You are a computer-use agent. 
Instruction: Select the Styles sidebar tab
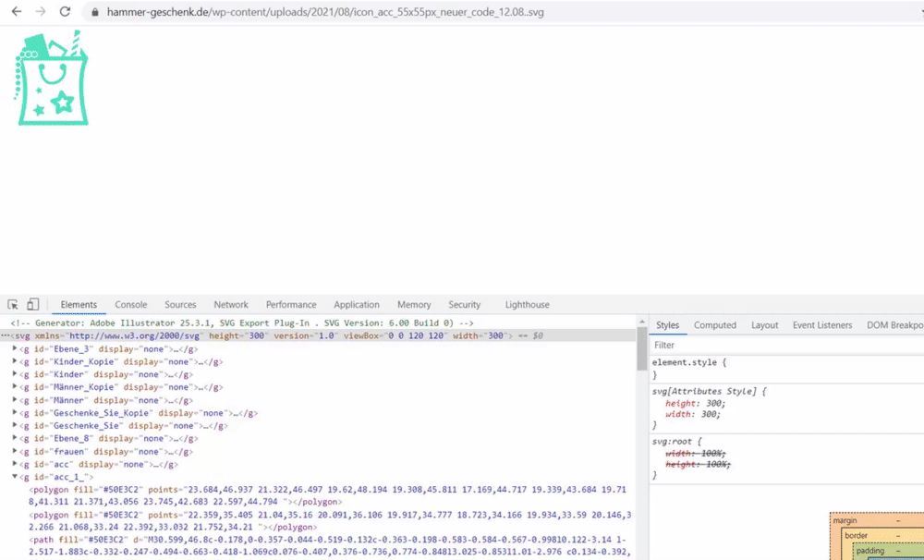[x=668, y=325]
